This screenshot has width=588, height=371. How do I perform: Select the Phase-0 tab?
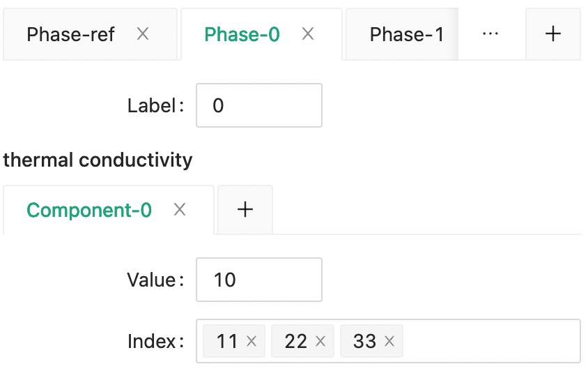coord(242,34)
